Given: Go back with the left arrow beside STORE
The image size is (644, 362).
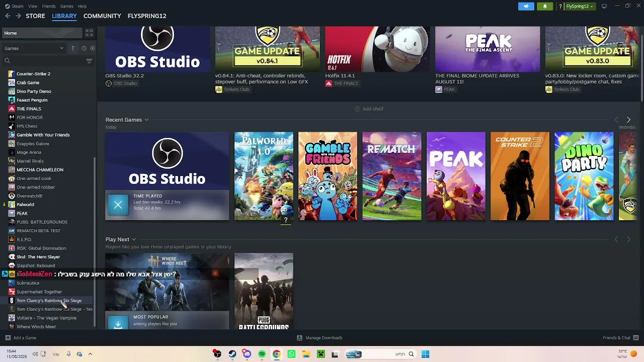Looking at the screenshot, I should (x=8, y=16).
